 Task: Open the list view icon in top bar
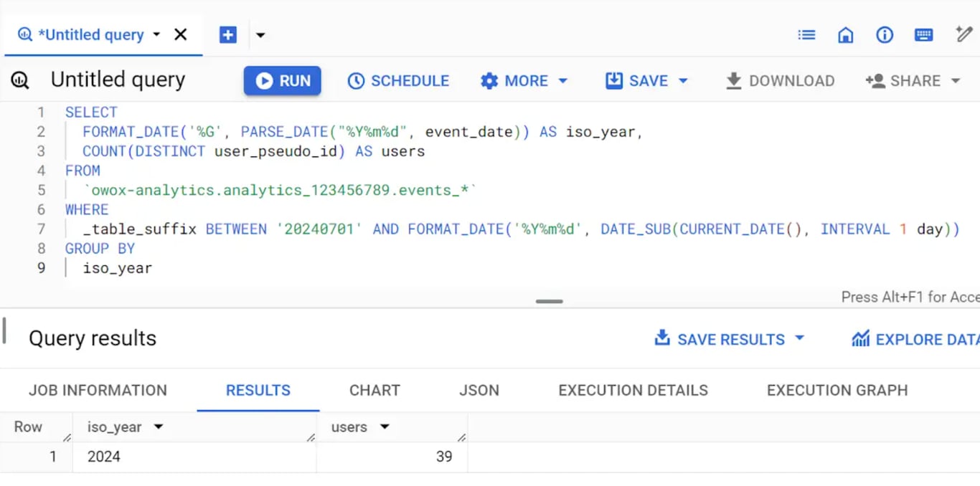point(806,34)
